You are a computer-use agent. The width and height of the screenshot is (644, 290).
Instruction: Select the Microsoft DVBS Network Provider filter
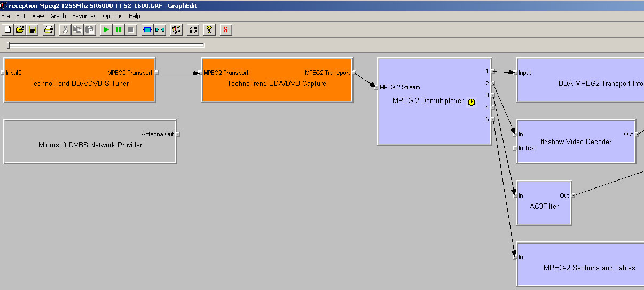point(90,141)
